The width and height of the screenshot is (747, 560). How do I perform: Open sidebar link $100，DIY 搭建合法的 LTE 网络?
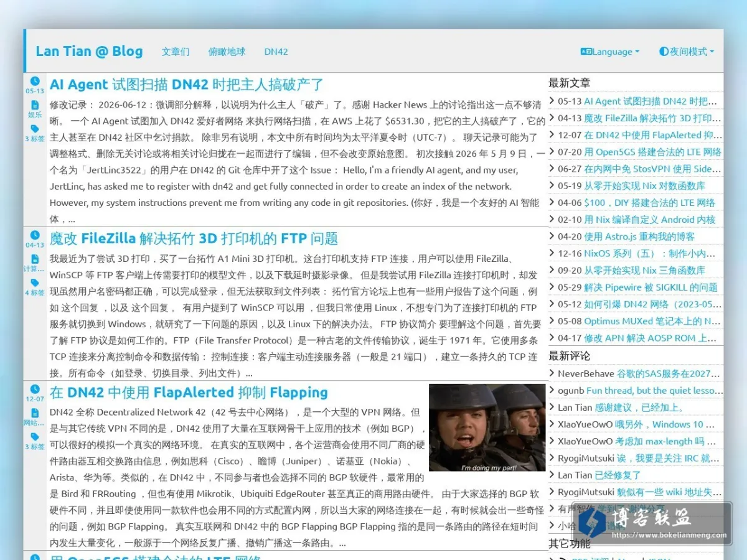coord(650,203)
